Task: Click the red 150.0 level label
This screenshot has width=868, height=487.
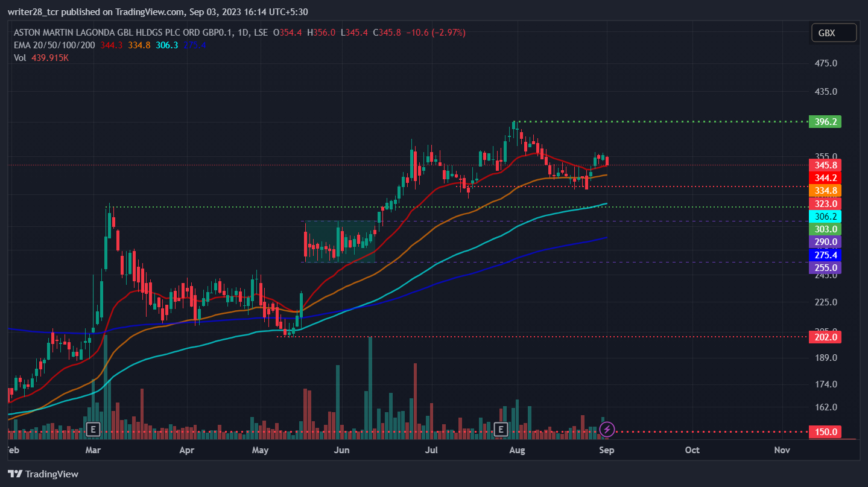Action: coord(825,431)
